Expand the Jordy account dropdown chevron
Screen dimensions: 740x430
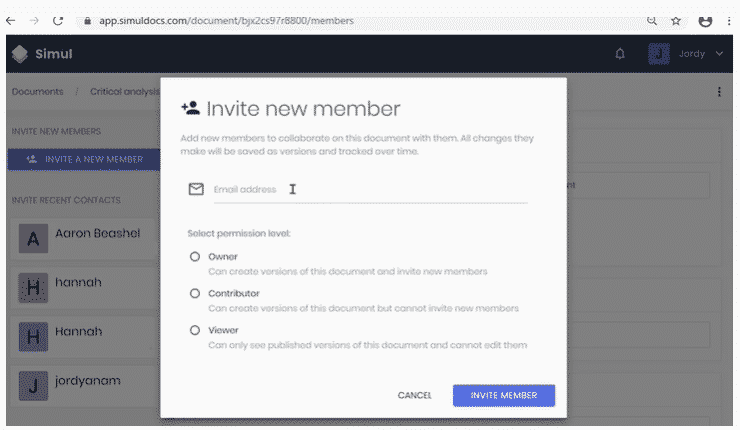(x=719, y=54)
